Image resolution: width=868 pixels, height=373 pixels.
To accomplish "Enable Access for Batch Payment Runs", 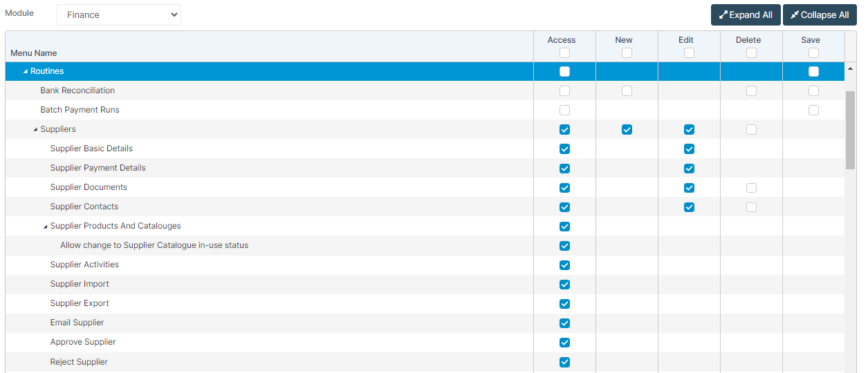I will pos(565,110).
